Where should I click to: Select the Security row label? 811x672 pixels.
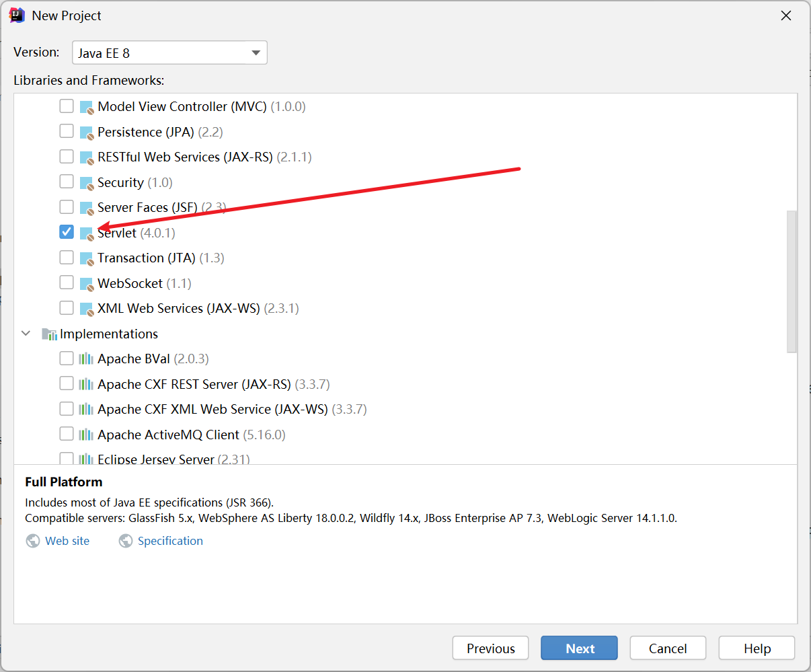(x=135, y=182)
